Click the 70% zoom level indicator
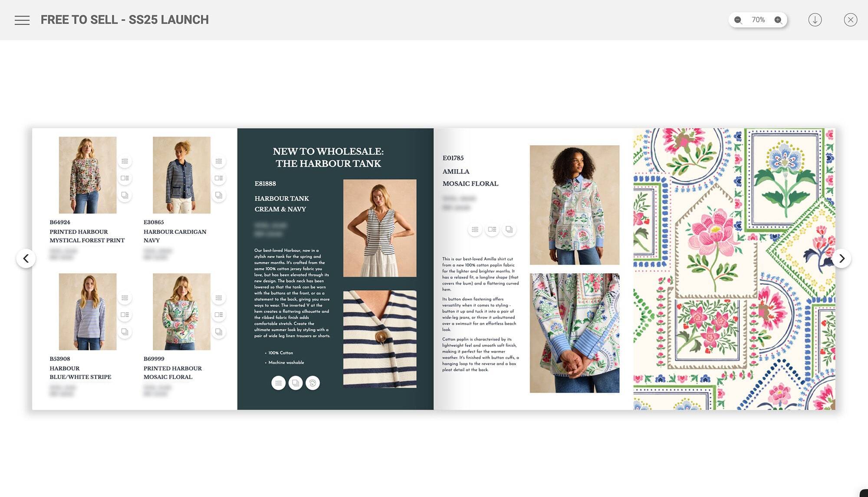 pyautogui.click(x=758, y=20)
